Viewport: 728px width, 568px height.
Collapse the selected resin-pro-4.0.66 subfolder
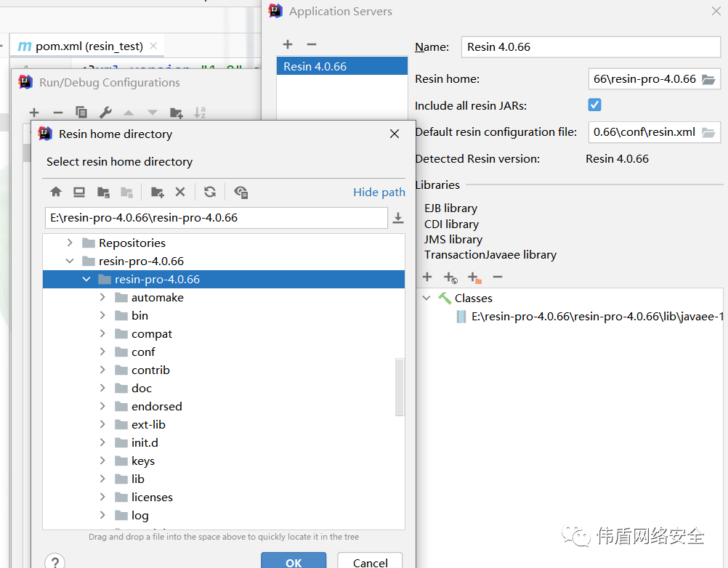(x=86, y=279)
